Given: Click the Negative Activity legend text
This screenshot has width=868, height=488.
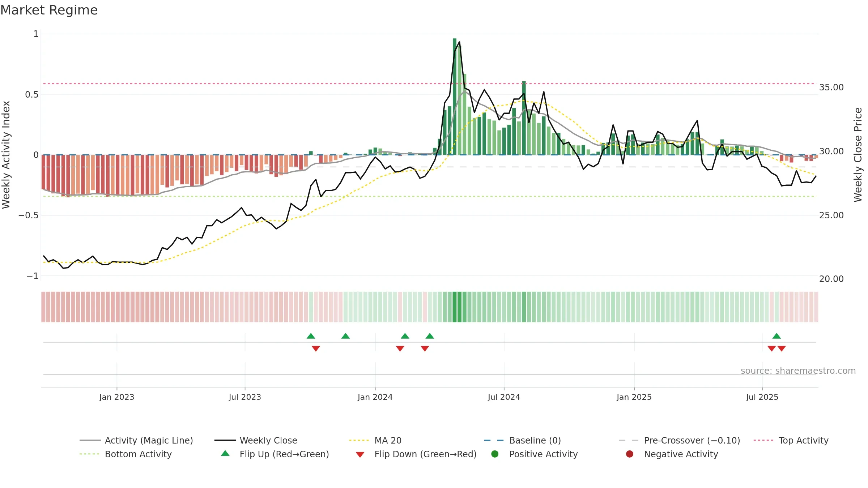Looking at the screenshot, I should coord(681,454).
